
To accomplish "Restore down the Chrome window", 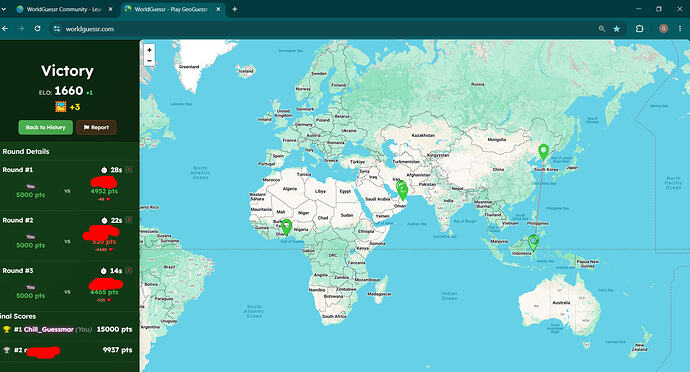I will (x=659, y=9).
